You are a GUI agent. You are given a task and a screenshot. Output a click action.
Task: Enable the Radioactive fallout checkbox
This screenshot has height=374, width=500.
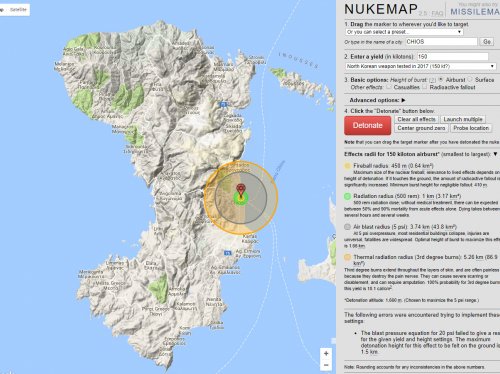(424, 87)
